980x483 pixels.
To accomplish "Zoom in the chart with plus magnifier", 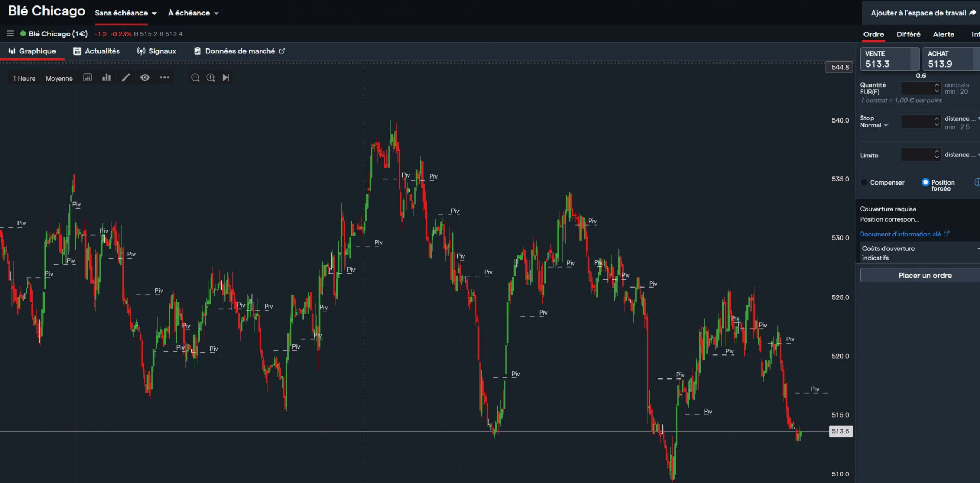I will 211,77.
